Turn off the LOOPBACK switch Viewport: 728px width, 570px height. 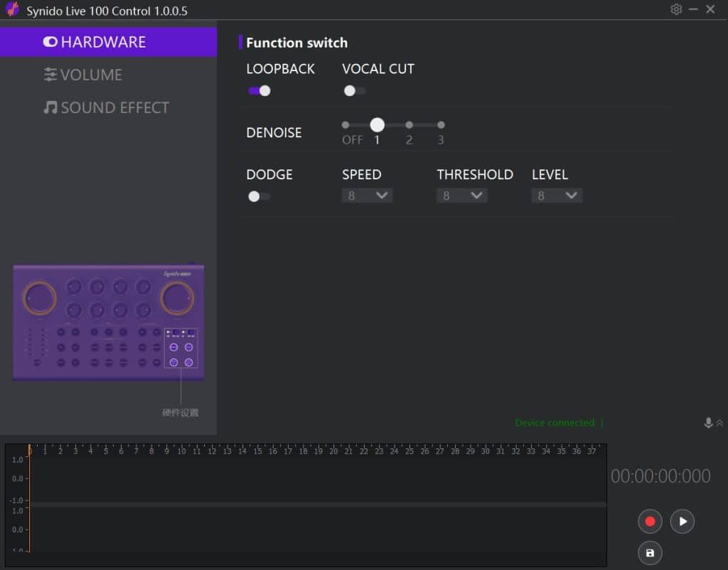[259, 91]
